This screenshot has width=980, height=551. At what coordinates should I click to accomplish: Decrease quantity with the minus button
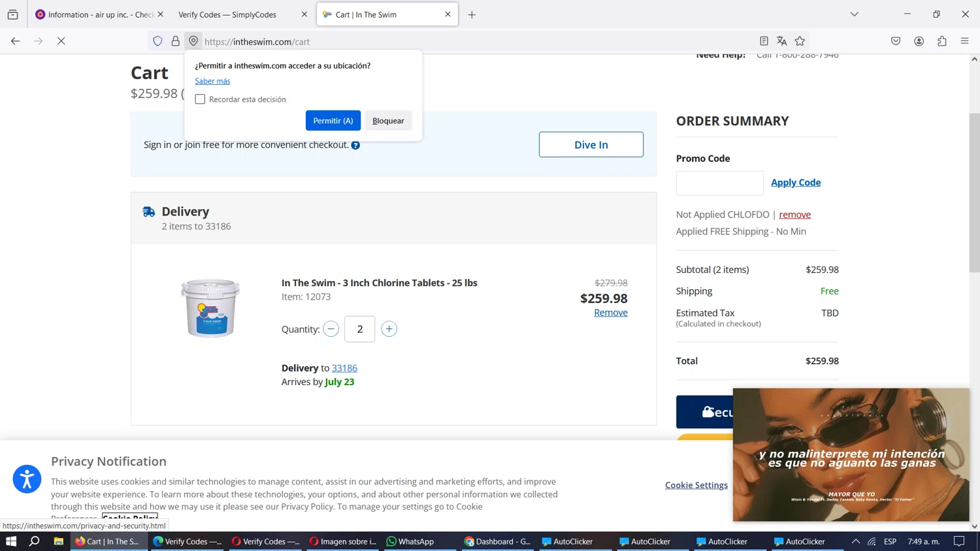[x=331, y=329]
